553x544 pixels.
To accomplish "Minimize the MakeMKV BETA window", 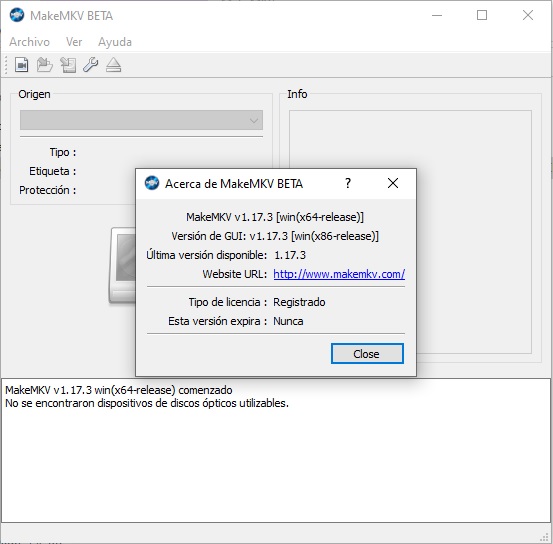I will point(437,15).
